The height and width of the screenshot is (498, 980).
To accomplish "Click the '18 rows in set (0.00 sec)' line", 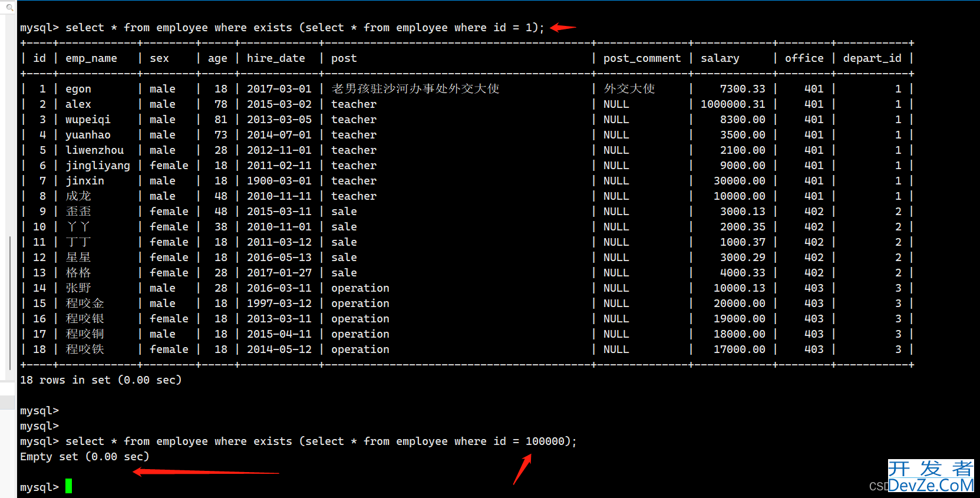I will [x=101, y=380].
